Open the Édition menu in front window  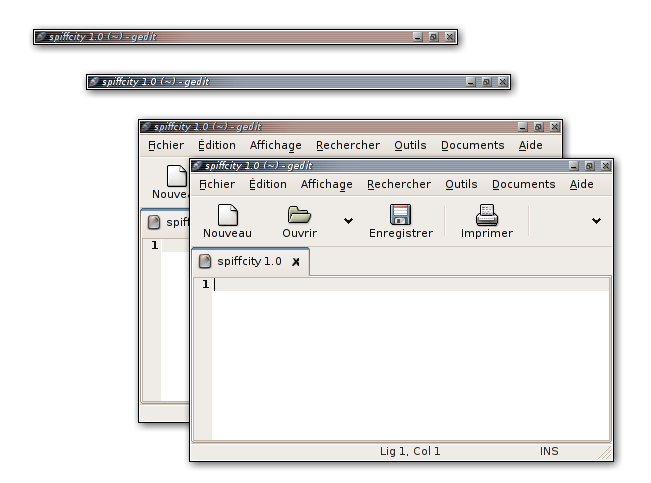[268, 184]
